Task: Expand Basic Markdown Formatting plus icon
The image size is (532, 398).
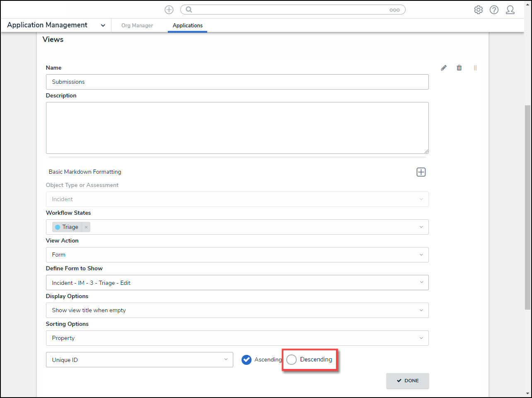Action: [421, 172]
